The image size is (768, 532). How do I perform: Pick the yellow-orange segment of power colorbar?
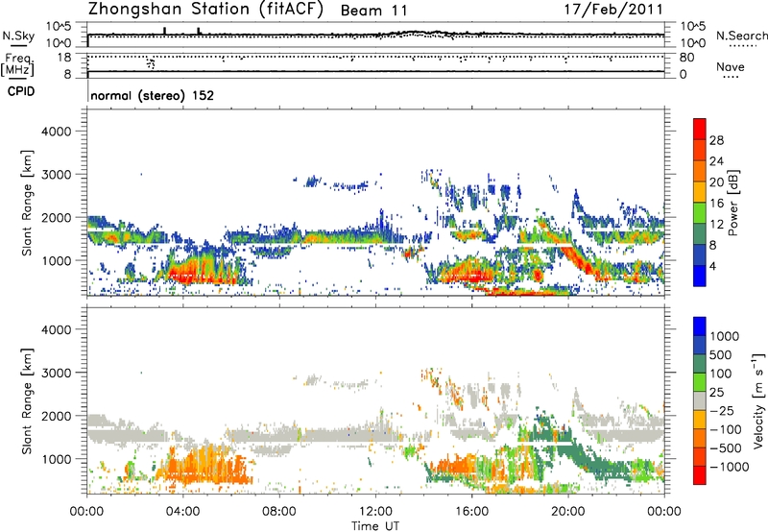tap(700, 191)
